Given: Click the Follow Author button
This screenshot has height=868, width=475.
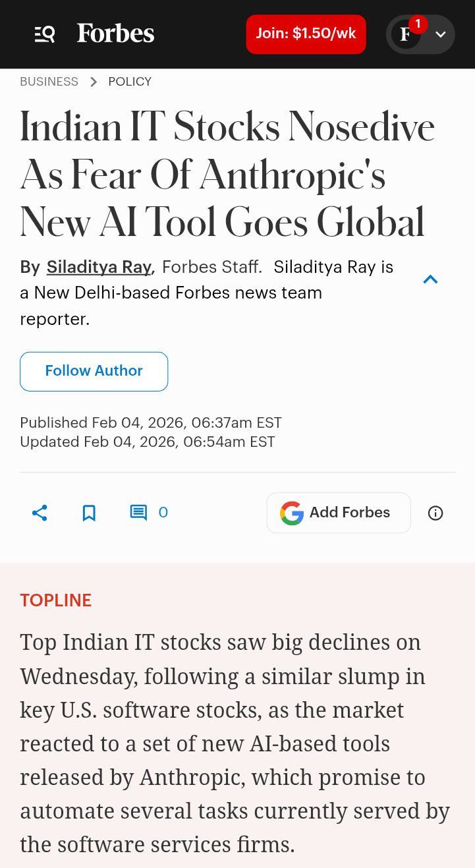Looking at the screenshot, I should (94, 371).
